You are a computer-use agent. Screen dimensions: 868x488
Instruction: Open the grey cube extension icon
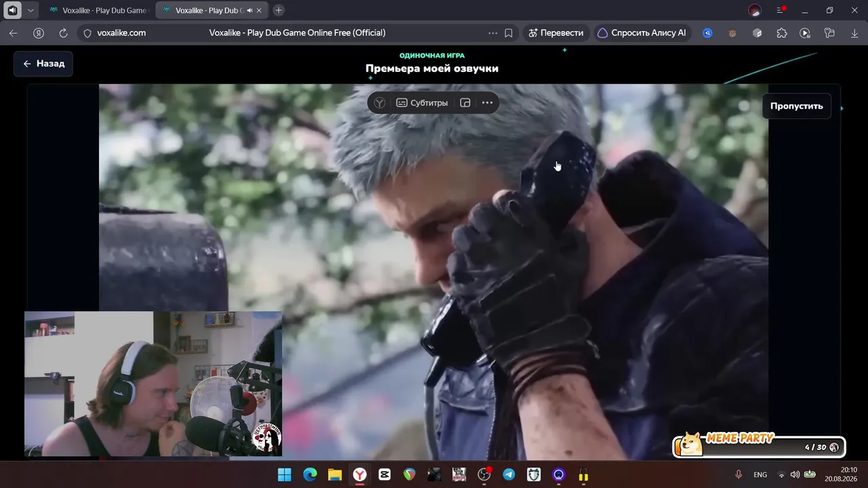[x=757, y=33]
